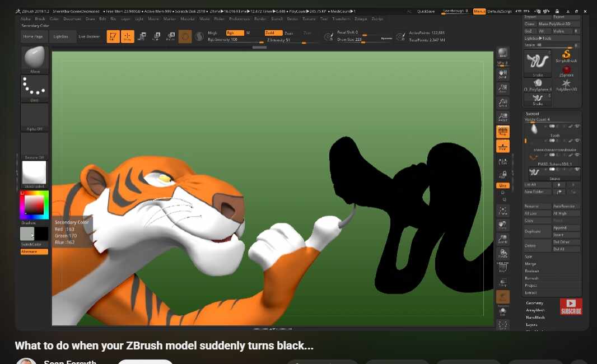Toggle the Xyz rotation axis button
Image resolution: width=597 pixels, height=364 pixels.
[502, 185]
